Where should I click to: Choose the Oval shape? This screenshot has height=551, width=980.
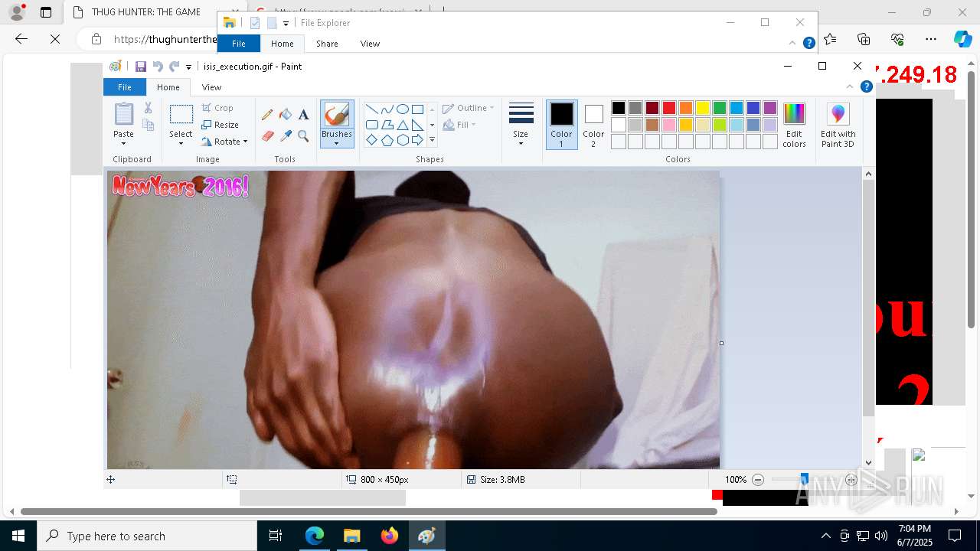[402, 109]
